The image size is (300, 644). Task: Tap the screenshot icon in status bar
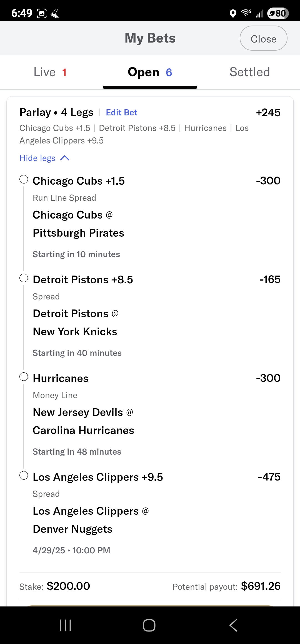[42, 13]
